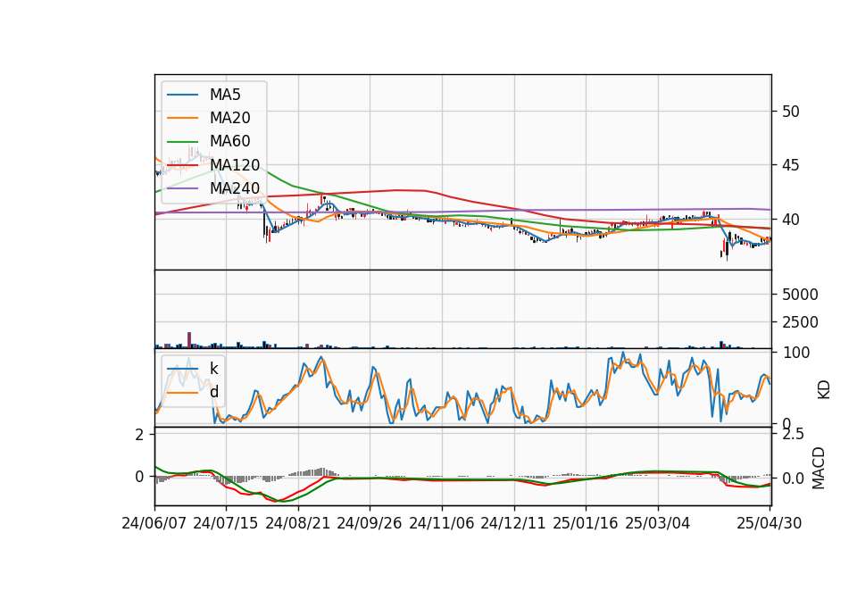Viewport: 857px width, 616px height.
Task: Click the 24/06/07 date tick label
Action: (x=154, y=523)
